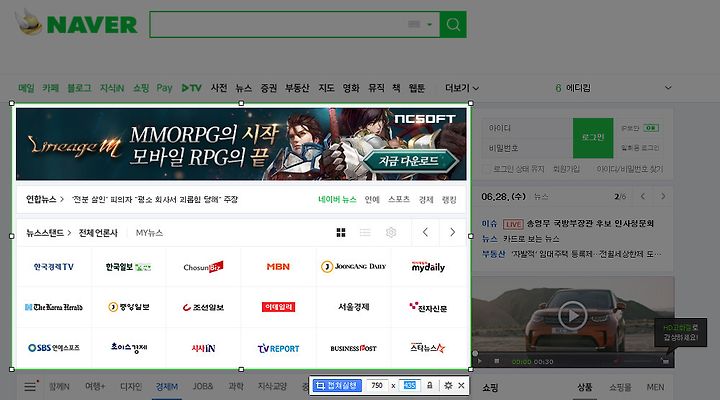
Task: Select the 연예 news tab
Action: point(372,199)
